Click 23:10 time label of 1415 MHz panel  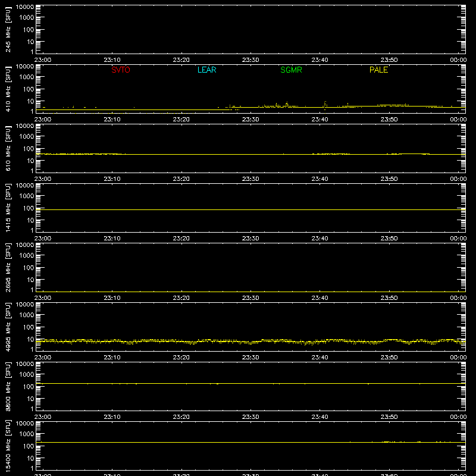pos(112,239)
